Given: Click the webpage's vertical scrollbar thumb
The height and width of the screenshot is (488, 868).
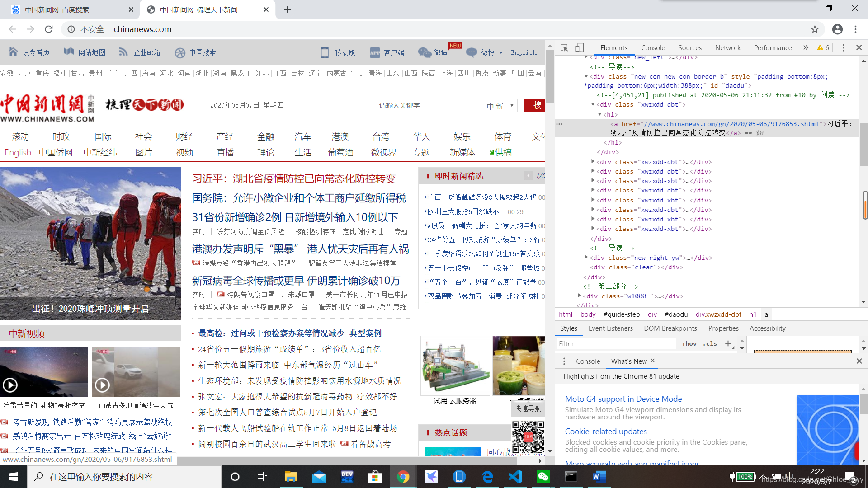Looking at the screenshot, I should pyautogui.click(x=550, y=76).
